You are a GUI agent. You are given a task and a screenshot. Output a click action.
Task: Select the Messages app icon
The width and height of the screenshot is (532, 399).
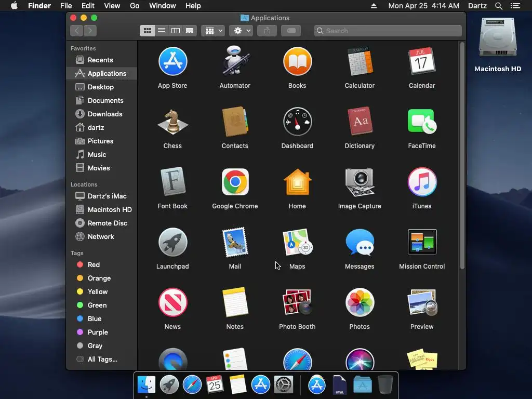360,242
